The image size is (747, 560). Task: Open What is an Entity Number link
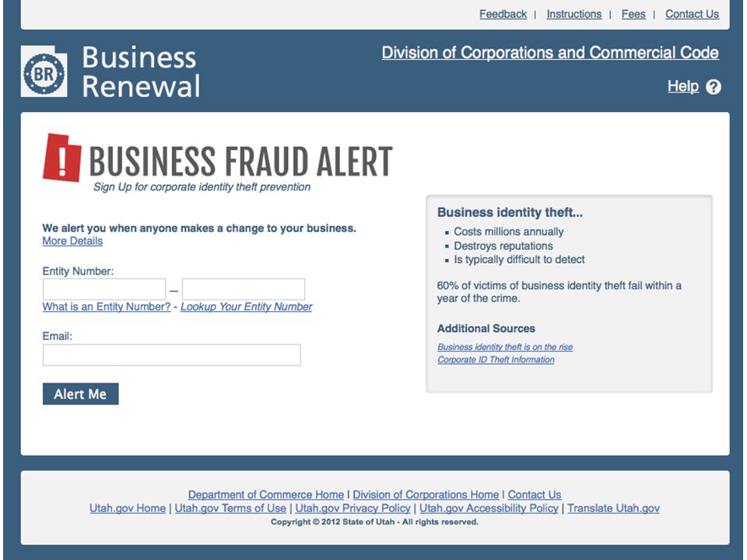[107, 306]
